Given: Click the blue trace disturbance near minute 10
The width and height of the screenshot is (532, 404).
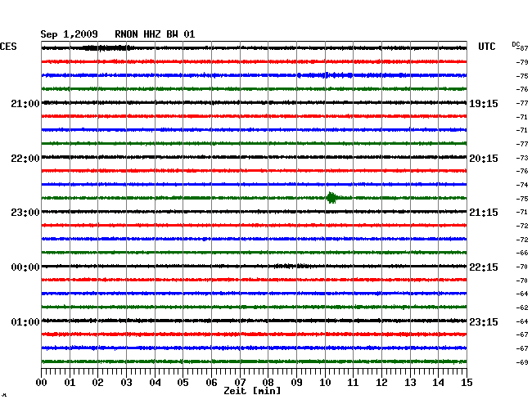Looking at the screenshot, I should [327, 75].
